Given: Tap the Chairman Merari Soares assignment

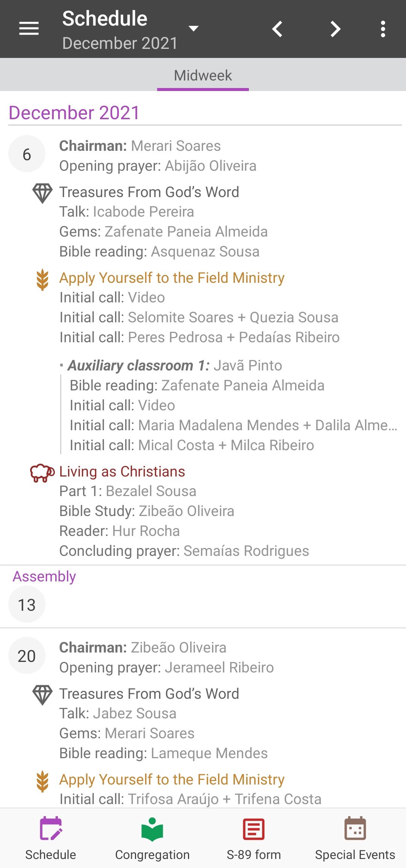Looking at the screenshot, I should 140,146.
